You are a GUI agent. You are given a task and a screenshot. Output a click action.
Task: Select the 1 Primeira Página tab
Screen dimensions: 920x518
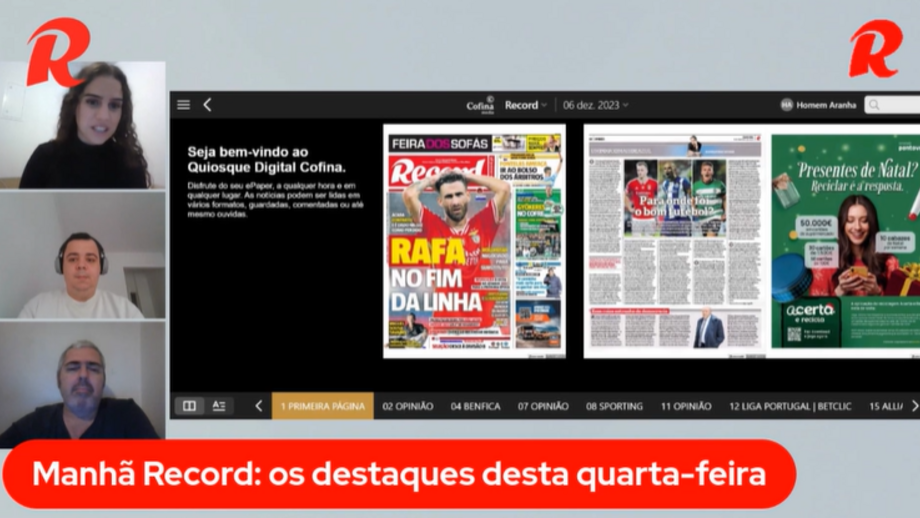coord(322,406)
